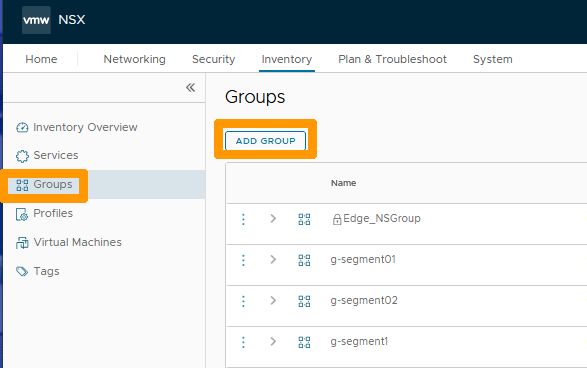587x368 pixels.
Task: Open actions menu for g-segment1 row
Action: click(243, 342)
